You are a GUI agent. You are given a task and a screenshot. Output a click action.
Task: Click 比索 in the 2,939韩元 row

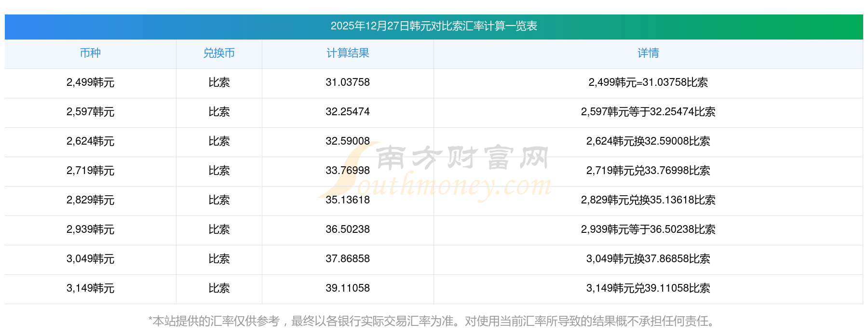pyautogui.click(x=219, y=229)
